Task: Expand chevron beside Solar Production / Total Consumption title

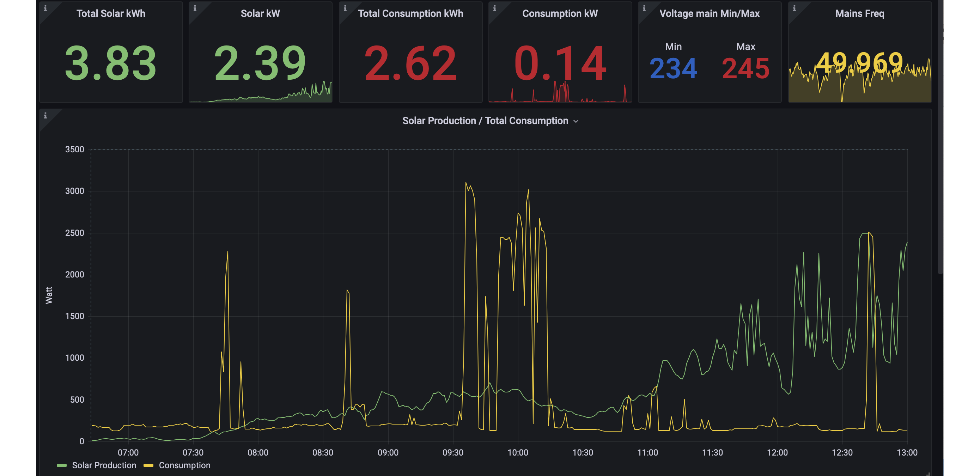Action: (576, 121)
